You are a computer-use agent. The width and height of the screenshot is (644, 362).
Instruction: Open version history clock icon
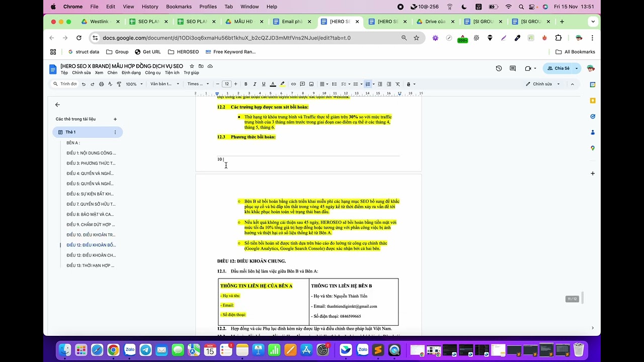pos(499,68)
